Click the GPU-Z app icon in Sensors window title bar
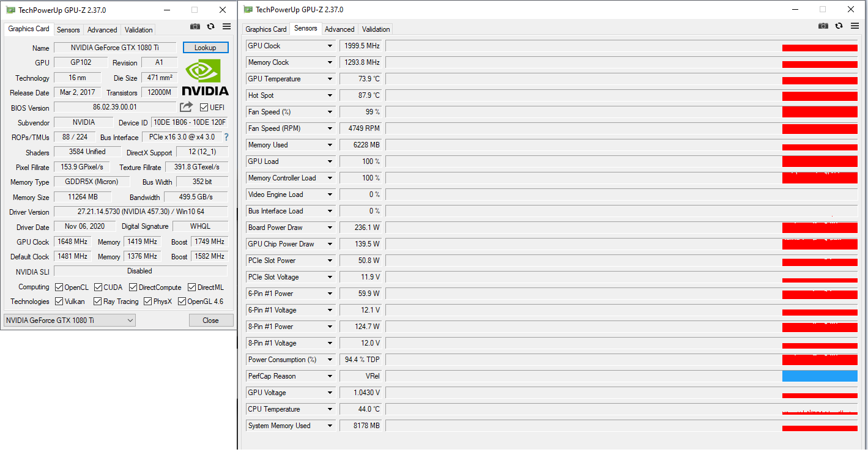Image resolution: width=868 pixels, height=452 pixels. (248, 9)
